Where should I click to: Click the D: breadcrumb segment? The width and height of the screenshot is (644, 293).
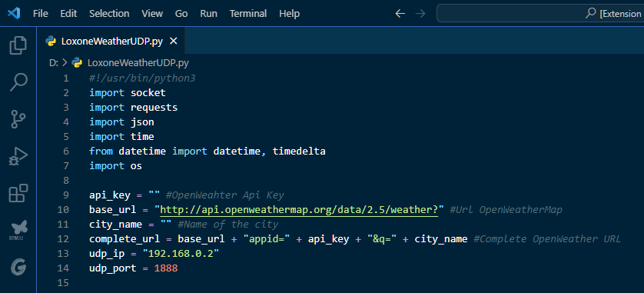(x=54, y=63)
